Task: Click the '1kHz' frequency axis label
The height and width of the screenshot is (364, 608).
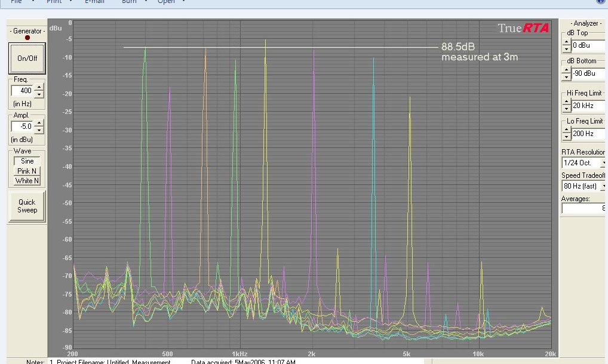Action: 239,354
